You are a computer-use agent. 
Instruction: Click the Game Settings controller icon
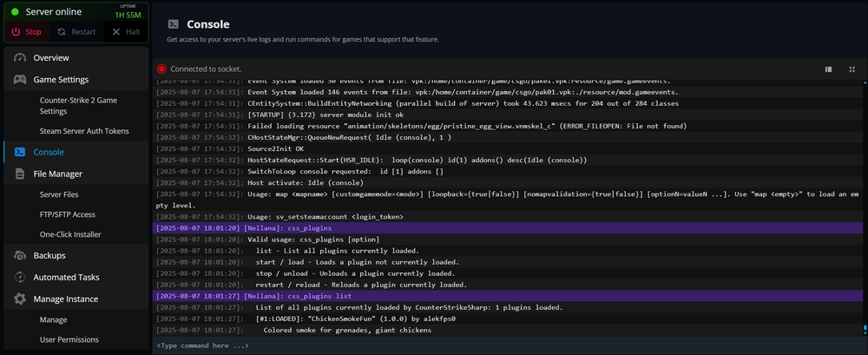(x=19, y=80)
